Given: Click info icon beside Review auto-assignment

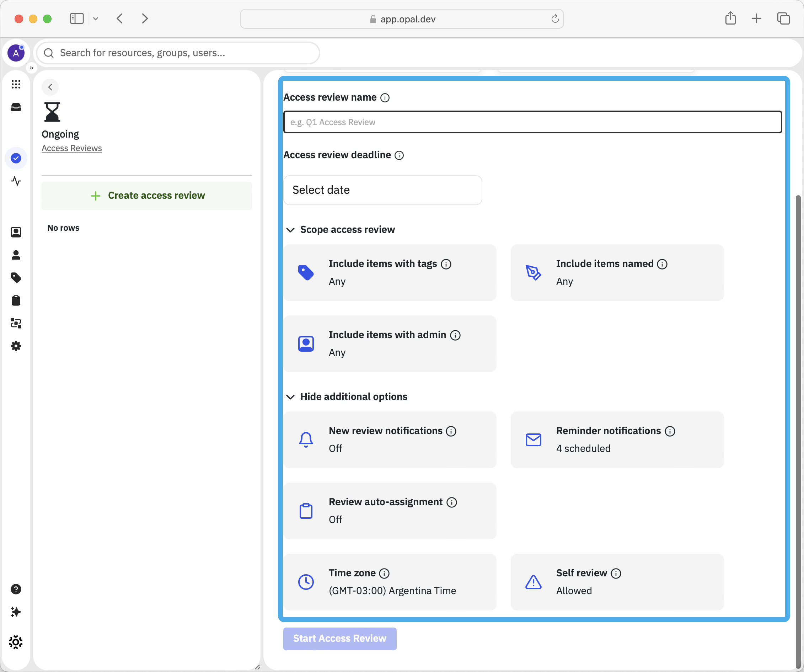Looking at the screenshot, I should [452, 502].
